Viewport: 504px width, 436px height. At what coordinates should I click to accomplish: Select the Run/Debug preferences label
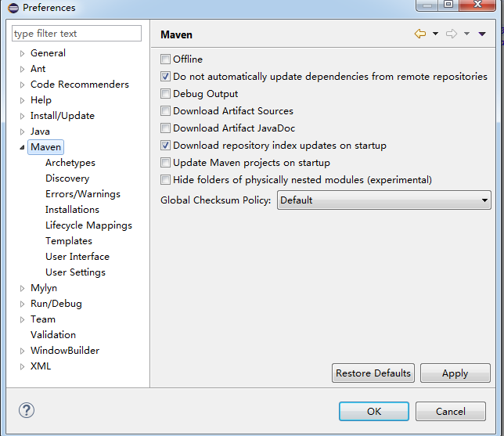(56, 304)
